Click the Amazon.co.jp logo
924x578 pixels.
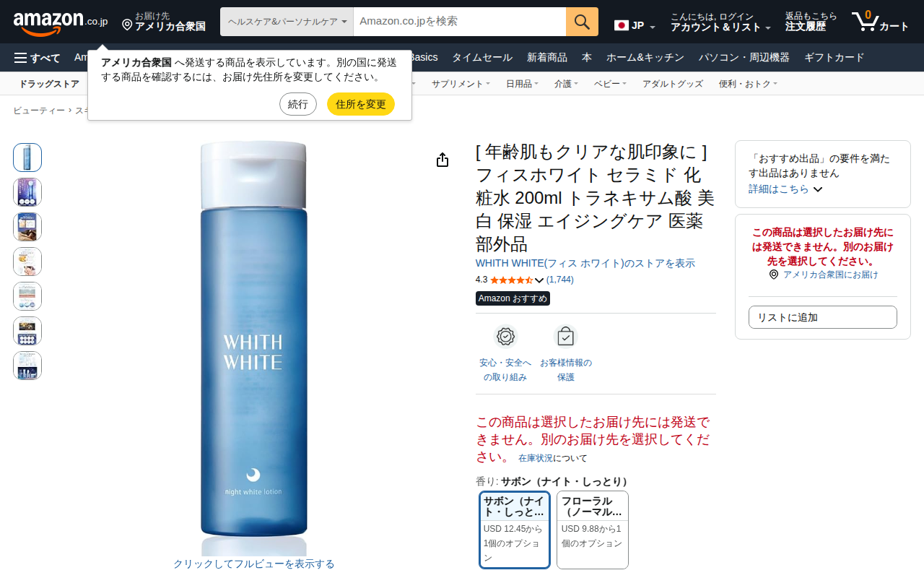(61, 23)
